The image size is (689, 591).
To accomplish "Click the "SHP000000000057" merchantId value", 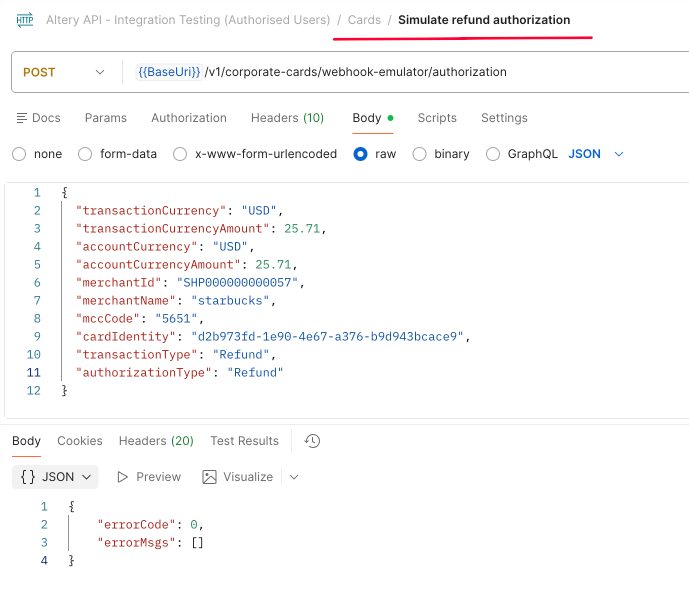I will [x=237, y=283].
